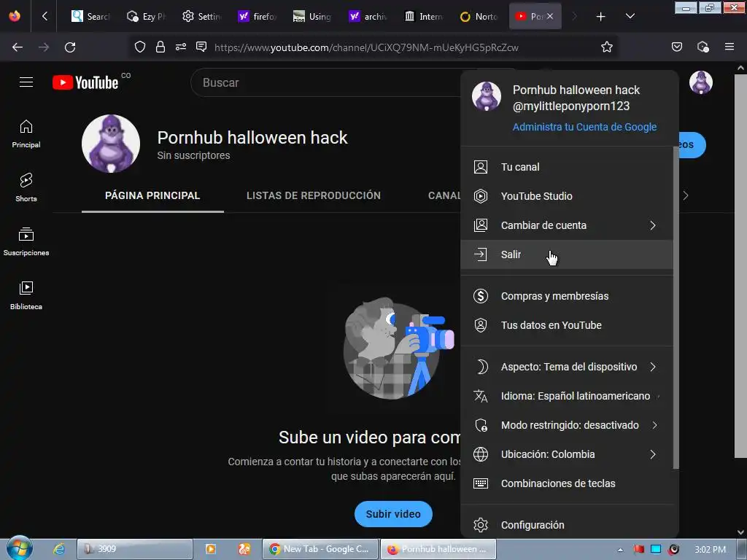Bookmark this page with the star
747x560 pixels.
point(606,47)
